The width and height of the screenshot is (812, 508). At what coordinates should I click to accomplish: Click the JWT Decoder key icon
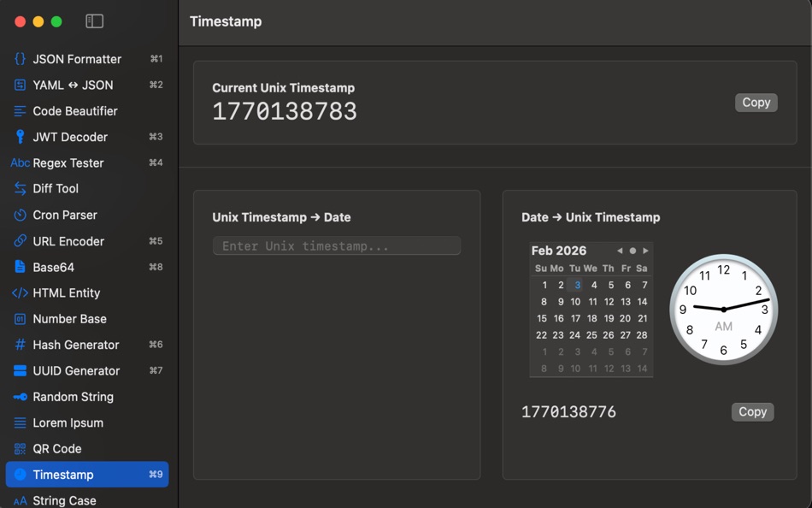(x=20, y=137)
